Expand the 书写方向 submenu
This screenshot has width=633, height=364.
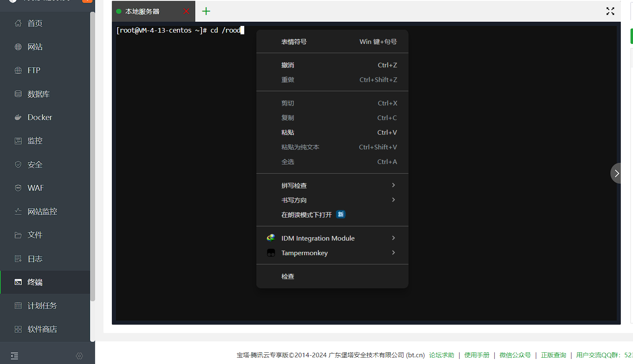[x=332, y=200]
